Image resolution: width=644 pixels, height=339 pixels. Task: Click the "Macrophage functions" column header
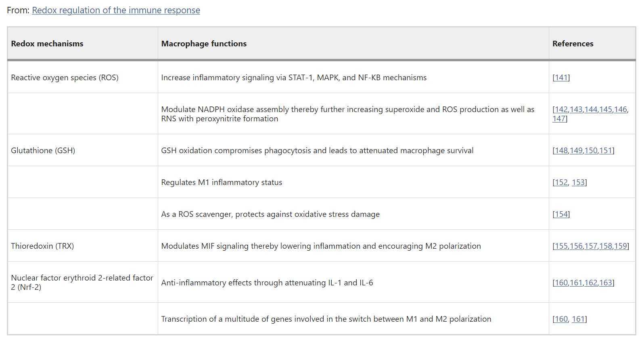tap(204, 44)
